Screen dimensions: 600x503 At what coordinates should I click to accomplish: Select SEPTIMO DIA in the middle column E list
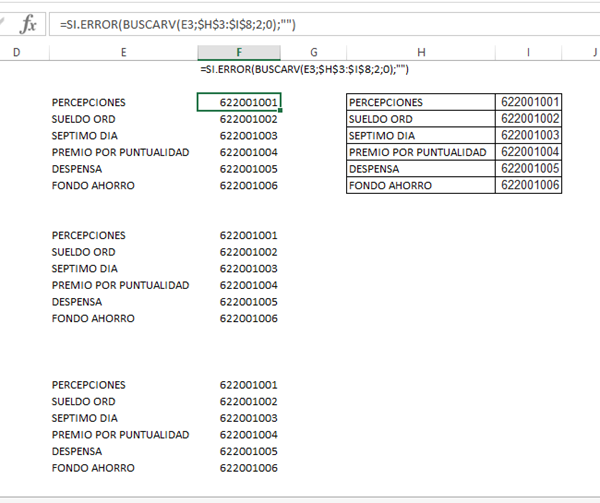tap(85, 269)
